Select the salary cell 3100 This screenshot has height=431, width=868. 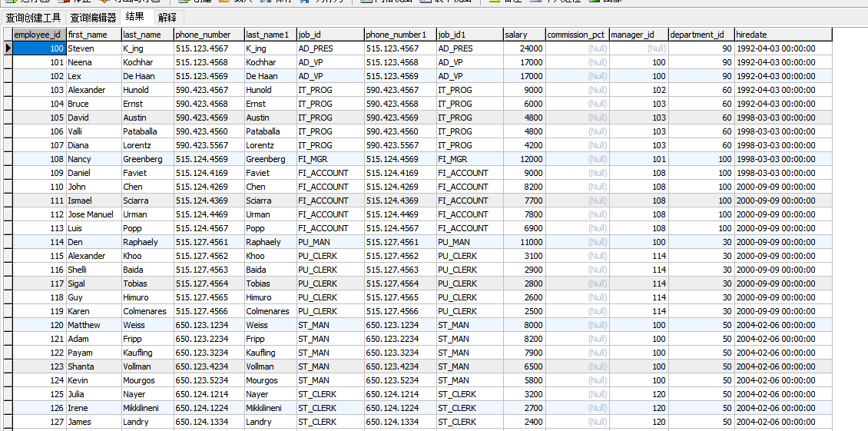point(524,256)
